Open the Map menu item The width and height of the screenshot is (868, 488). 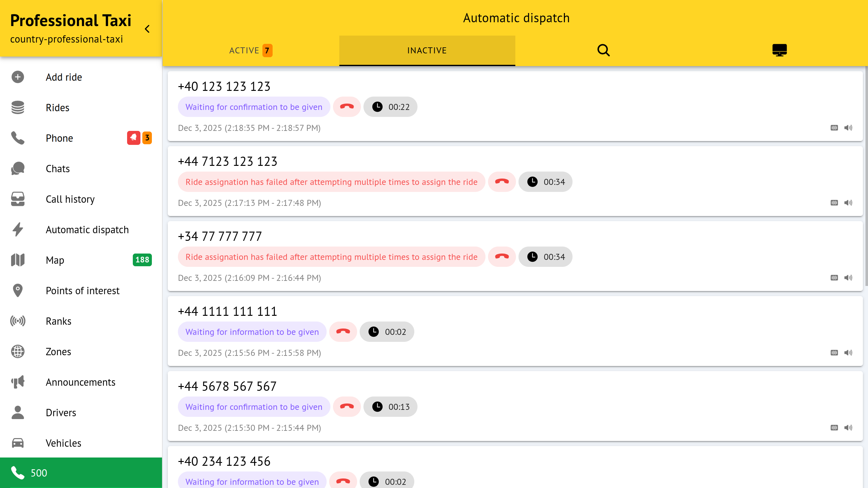coord(55,260)
